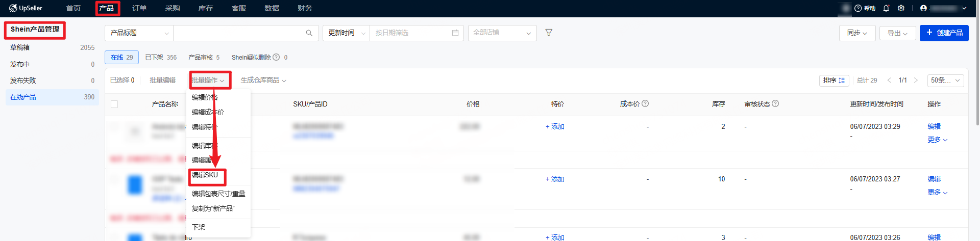
Task: Open the 采购 nav menu
Action: point(173,8)
